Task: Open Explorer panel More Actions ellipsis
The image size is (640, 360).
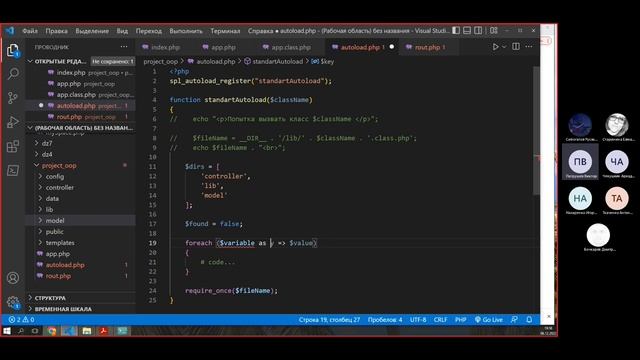Action: tap(124, 47)
